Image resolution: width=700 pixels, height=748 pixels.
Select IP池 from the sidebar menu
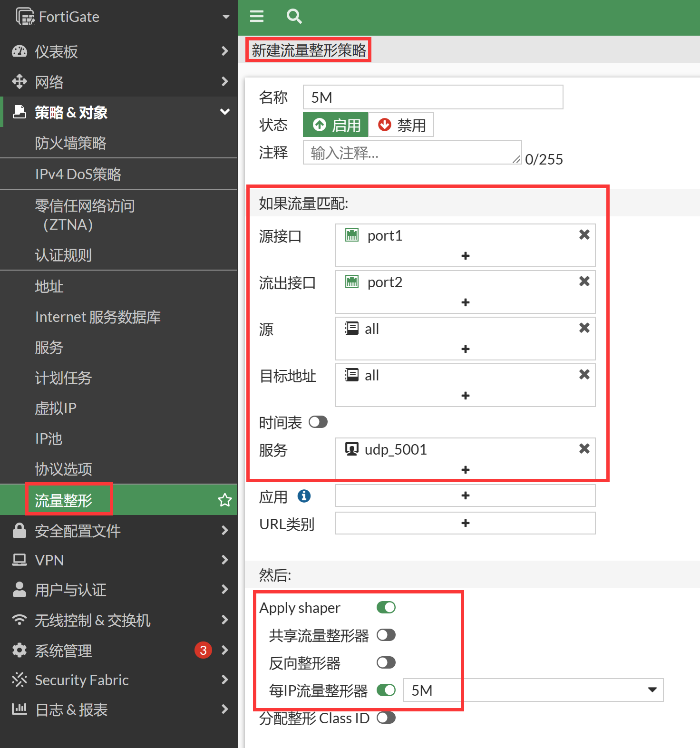(x=49, y=438)
